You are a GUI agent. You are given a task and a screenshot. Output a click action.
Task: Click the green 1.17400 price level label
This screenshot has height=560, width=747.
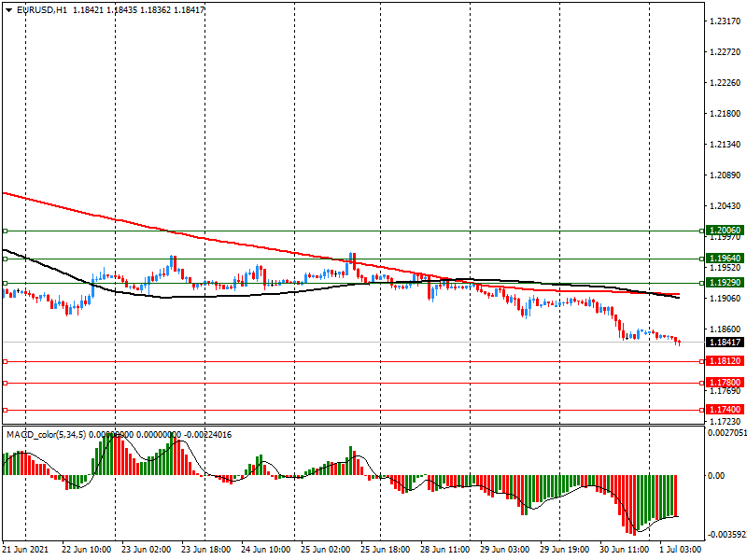tap(725, 410)
